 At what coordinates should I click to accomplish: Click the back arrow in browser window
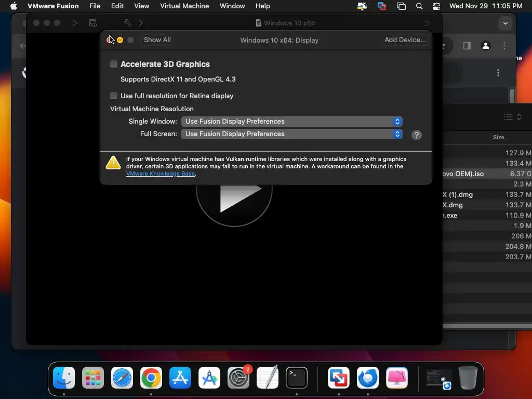(x=22, y=46)
